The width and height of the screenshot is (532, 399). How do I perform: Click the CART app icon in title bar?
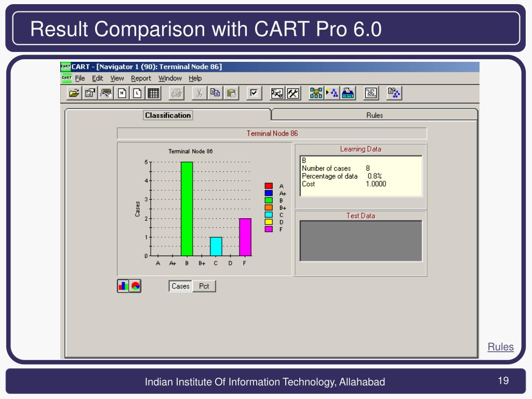(x=65, y=67)
